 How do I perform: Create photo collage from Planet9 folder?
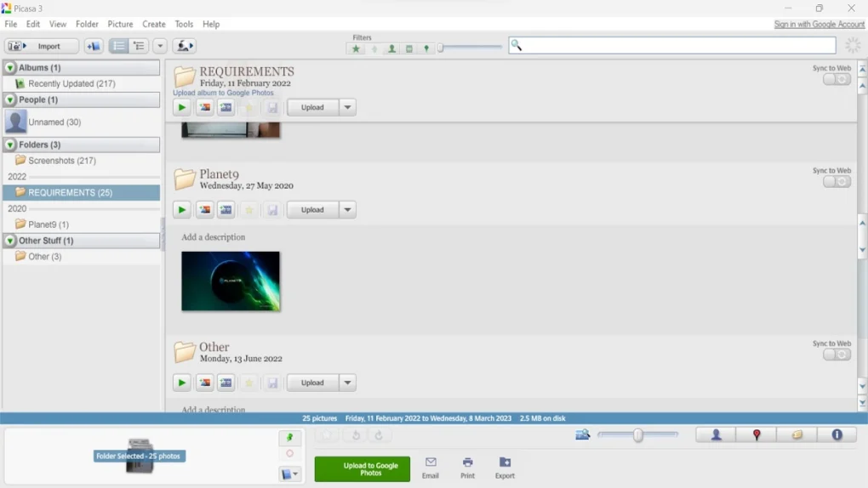click(x=205, y=210)
